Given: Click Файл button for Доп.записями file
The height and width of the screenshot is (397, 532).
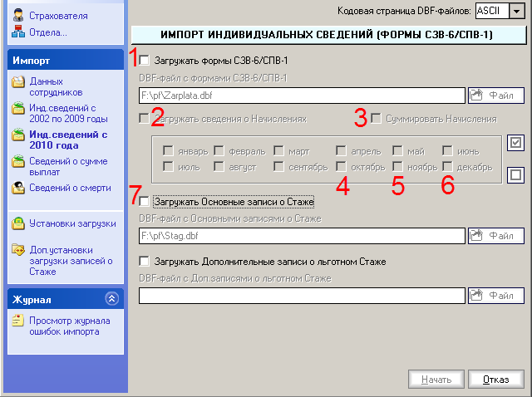Looking at the screenshot, I should [496, 296].
